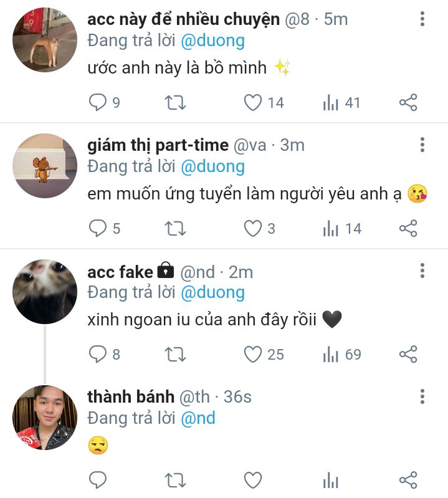Reply to the "thành bánh" tweet
Viewport: 448px width, 498px height.
pos(98,480)
